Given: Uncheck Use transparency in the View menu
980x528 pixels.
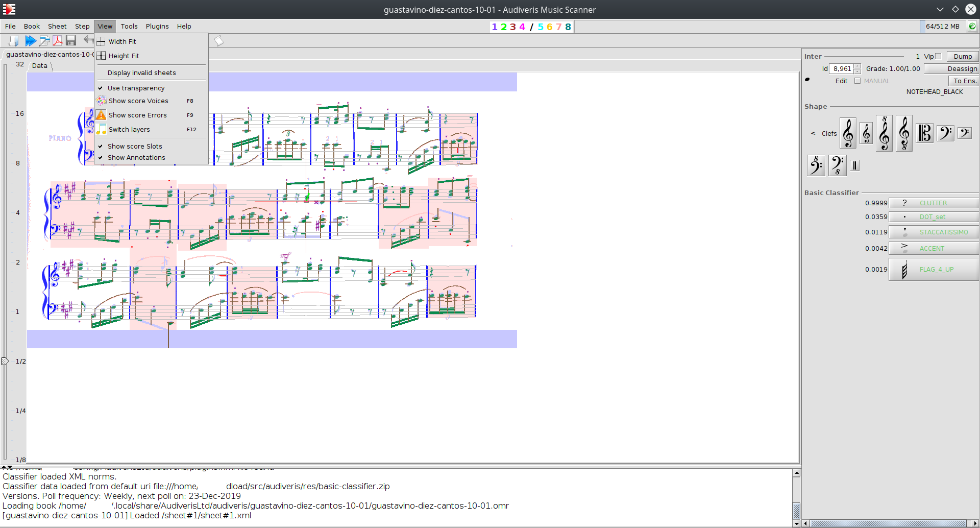Looking at the screenshot, I should pos(135,88).
